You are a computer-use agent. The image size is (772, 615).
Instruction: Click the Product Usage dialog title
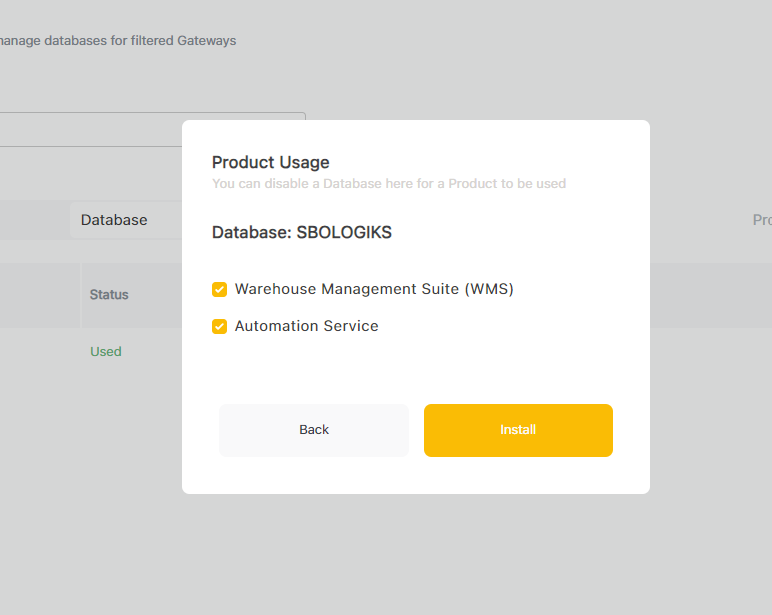pos(270,162)
